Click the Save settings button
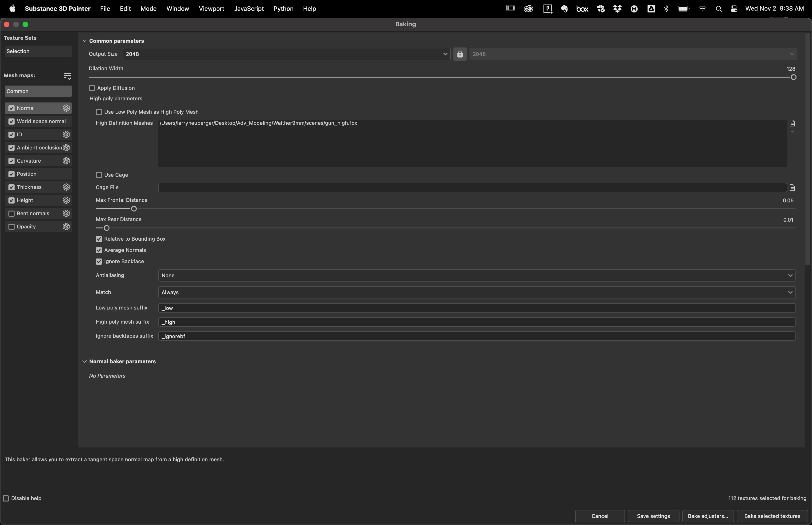Screen dimensions: 812x525 click(653, 516)
